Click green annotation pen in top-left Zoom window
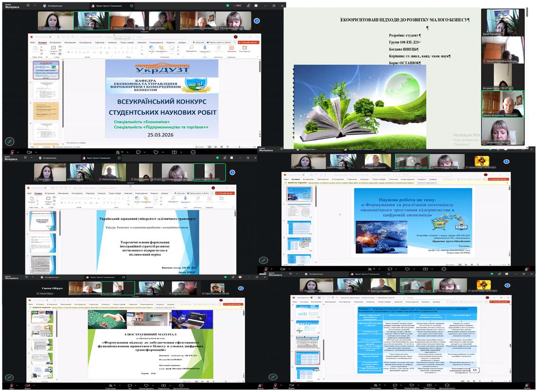The width and height of the screenshot is (538, 392). click(9, 141)
